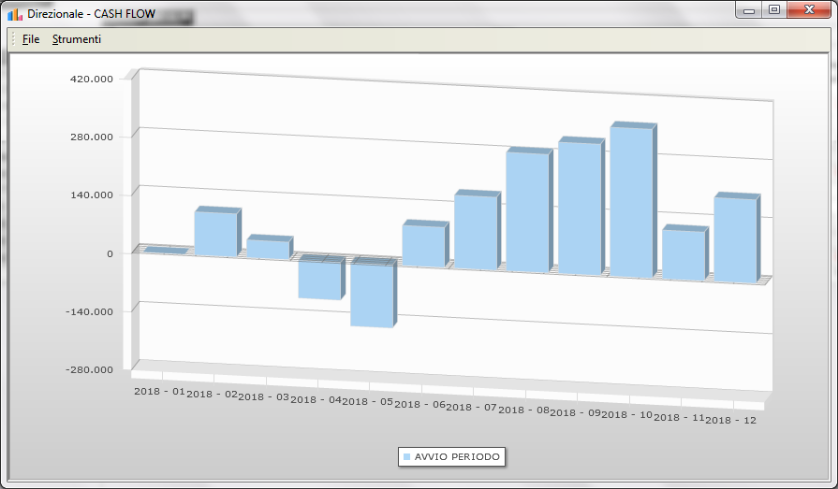Click the 2018 - 06 x-axis label
838x489 pixels.
click(420, 405)
